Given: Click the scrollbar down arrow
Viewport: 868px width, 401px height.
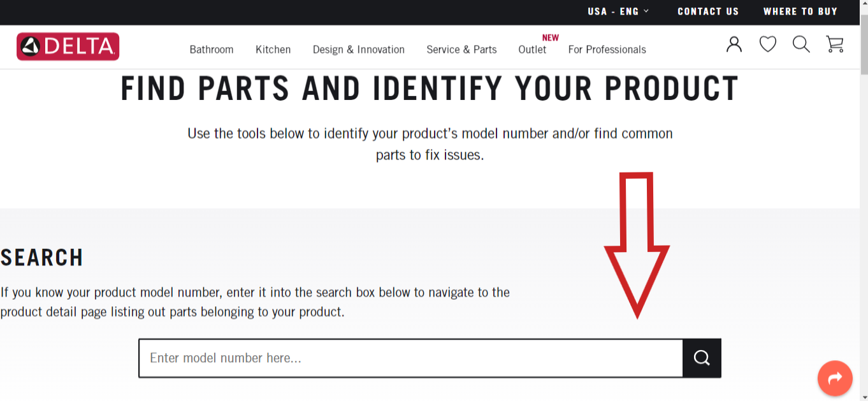Looking at the screenshot, I should (x=864, y=397).
